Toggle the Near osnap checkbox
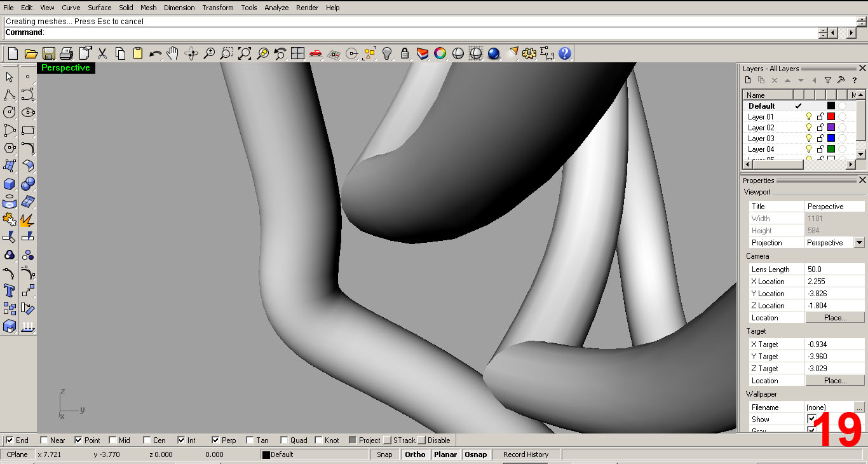Viewport: 868px width, 464px height. pos(44,440)
